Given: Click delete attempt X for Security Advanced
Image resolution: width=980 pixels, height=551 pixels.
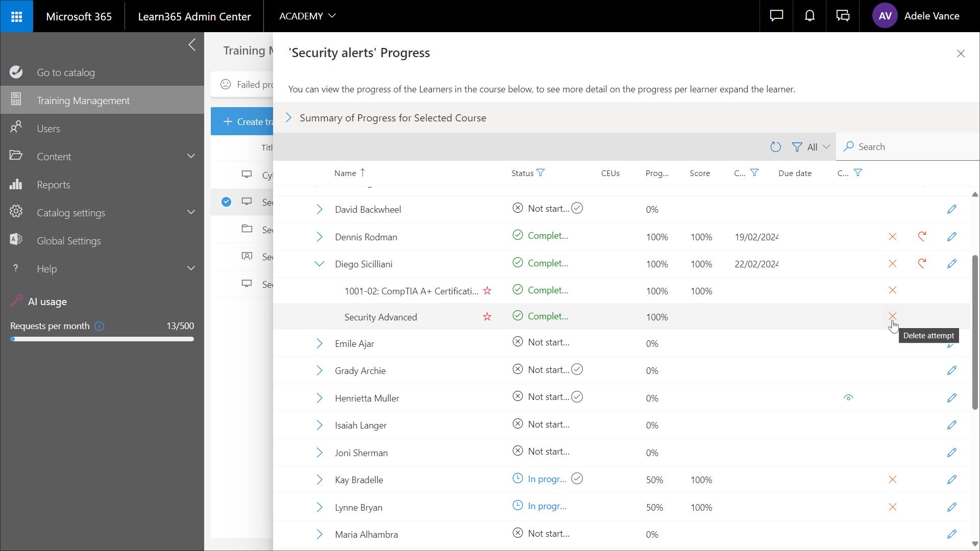Looking at the screenshot, I should tap(892, 316).
